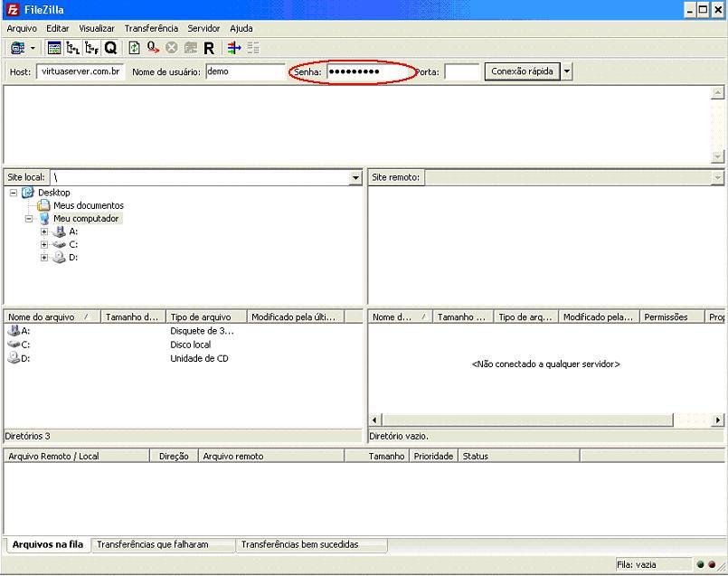This screenshot has height=576, width=728.
Task: Toggle directory comparison icon
Action: [253, 48]
